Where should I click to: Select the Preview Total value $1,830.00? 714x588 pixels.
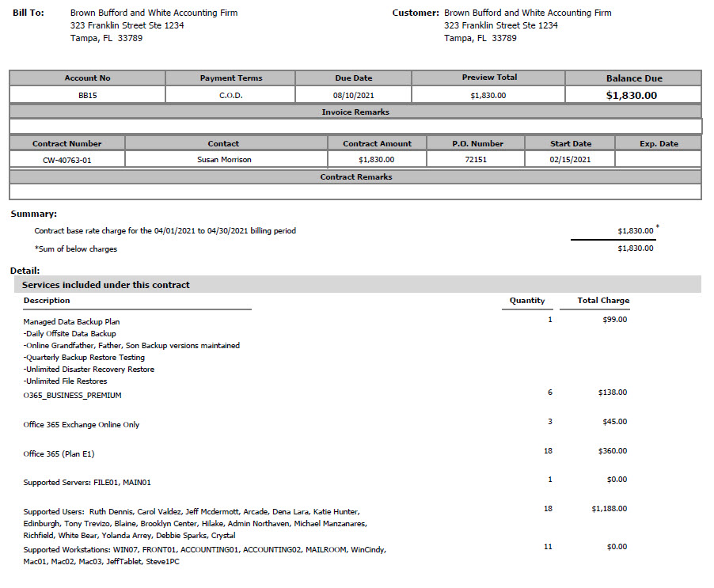[x=488, y=96]
